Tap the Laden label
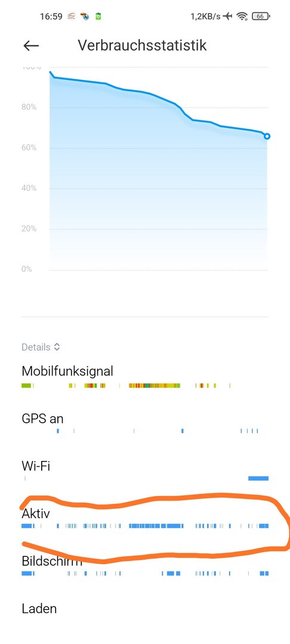Screen dimensions: 290x644 click(x=39, y=608)
